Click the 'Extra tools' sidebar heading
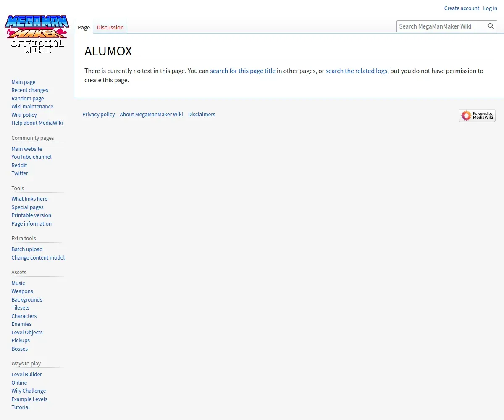 (24, 238)
